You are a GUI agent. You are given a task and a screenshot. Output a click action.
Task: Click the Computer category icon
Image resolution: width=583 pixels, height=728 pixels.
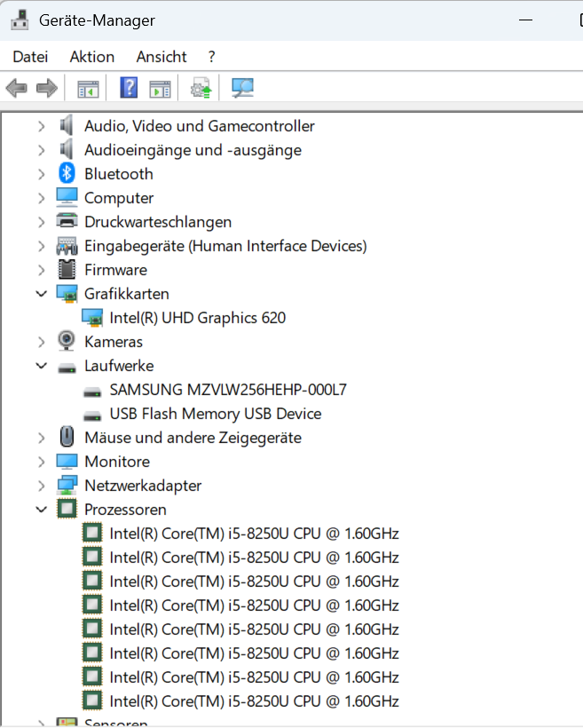click(67, 197)
